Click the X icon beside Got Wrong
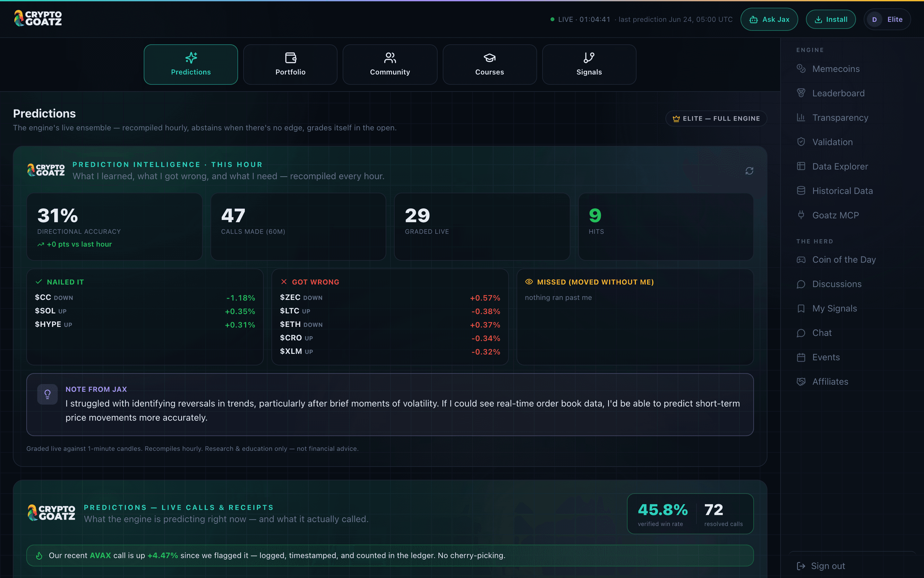The width and height of the screenshot is (924, 578). pos(284,282)
